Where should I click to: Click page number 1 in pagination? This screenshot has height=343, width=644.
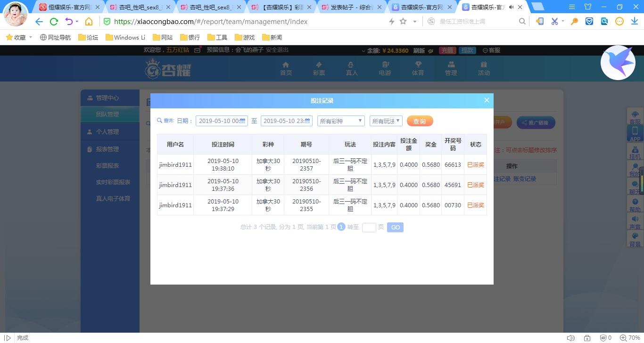tap(341, 227)
